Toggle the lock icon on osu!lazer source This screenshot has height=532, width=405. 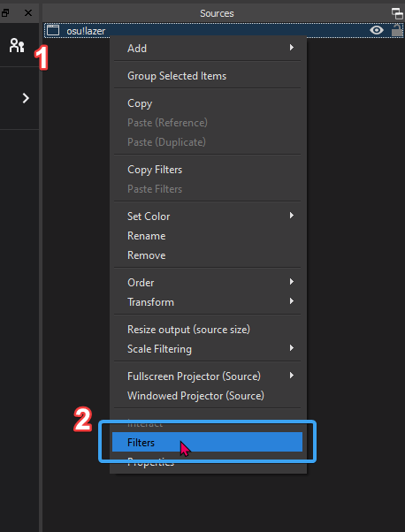(x=396, y=30)
